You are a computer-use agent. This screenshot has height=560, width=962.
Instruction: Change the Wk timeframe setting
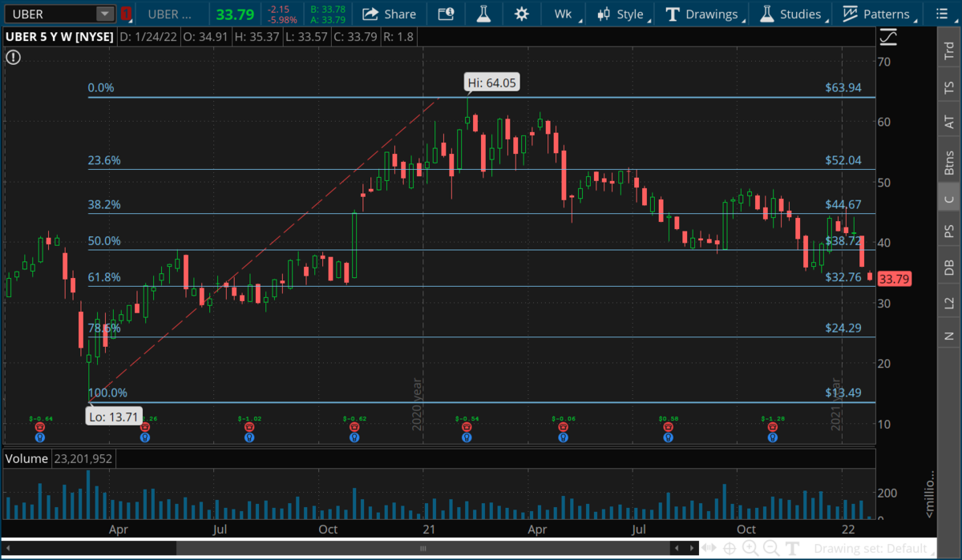click(x=564, y=14)
